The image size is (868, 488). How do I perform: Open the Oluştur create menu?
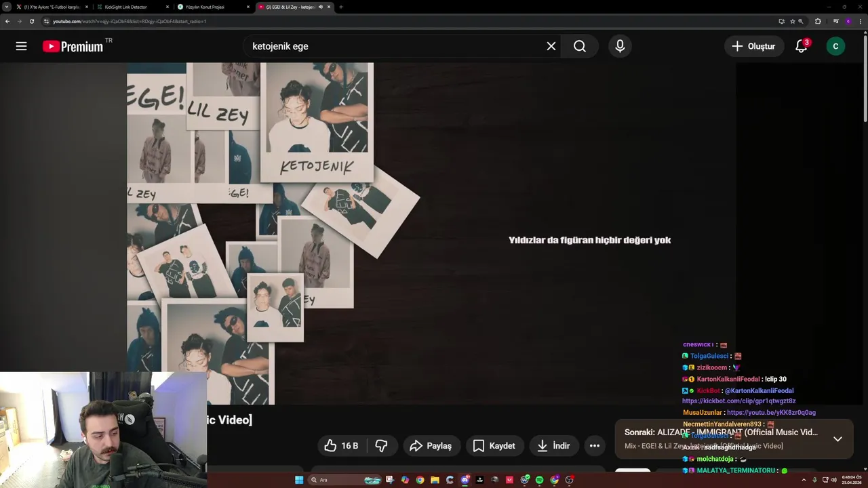(x=753, y=46)
